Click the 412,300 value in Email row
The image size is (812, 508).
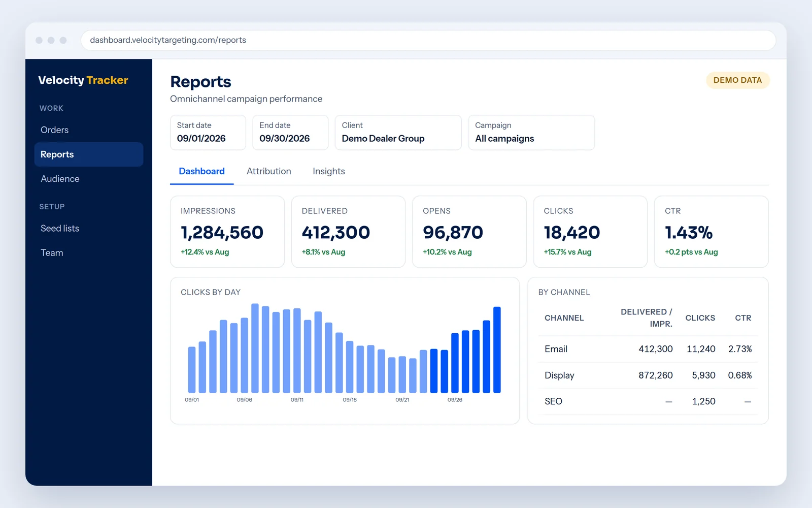pyautogui.click(x=656, y=349)
